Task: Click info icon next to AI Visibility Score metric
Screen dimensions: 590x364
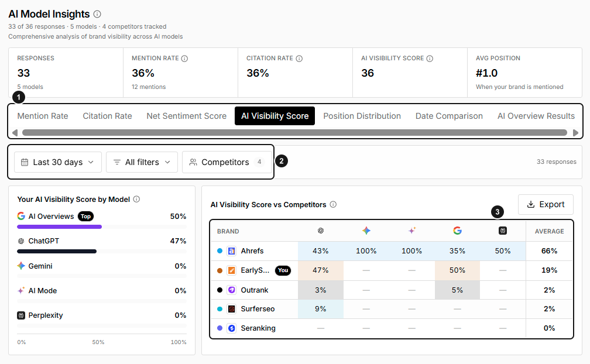Action: (x=430, y=59)
